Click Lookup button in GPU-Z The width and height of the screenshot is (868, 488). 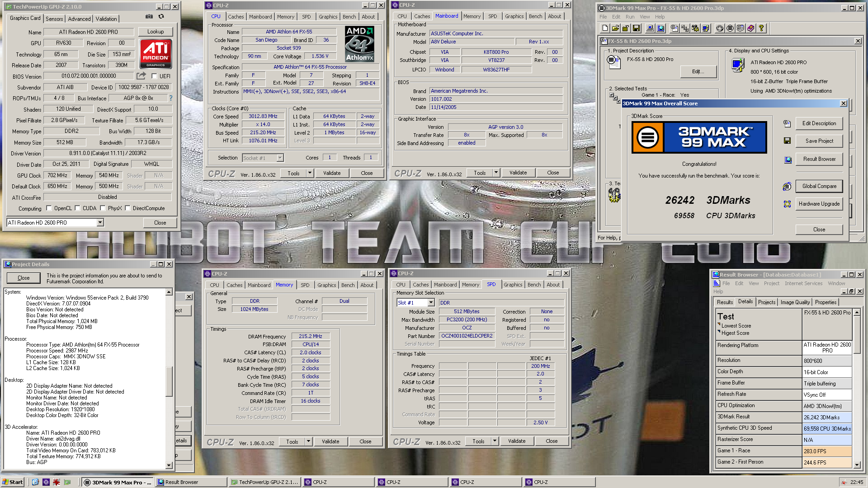[156, 32]
